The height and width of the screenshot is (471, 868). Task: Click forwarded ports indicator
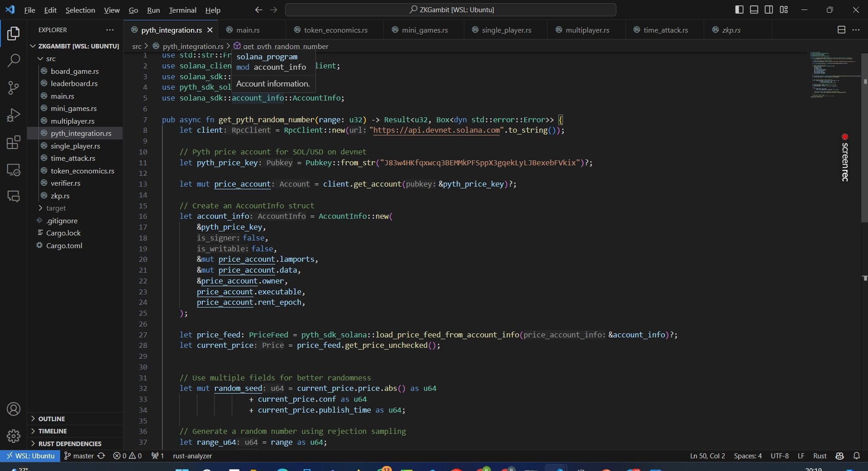point(157,456)
